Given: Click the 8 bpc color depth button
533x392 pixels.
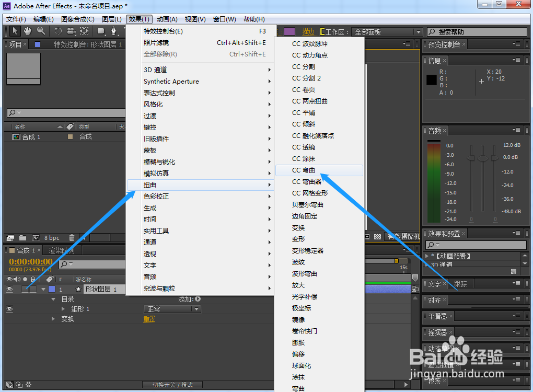Looking at the screenshot, I should point(52,238).
